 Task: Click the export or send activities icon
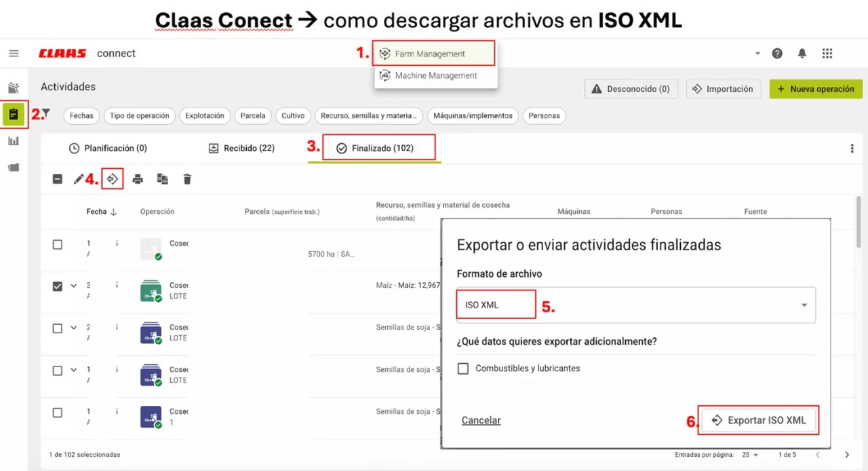click(x=113, y=179)
